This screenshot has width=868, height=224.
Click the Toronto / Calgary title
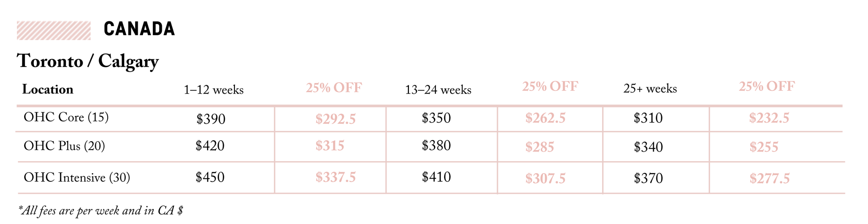point(87,61)
